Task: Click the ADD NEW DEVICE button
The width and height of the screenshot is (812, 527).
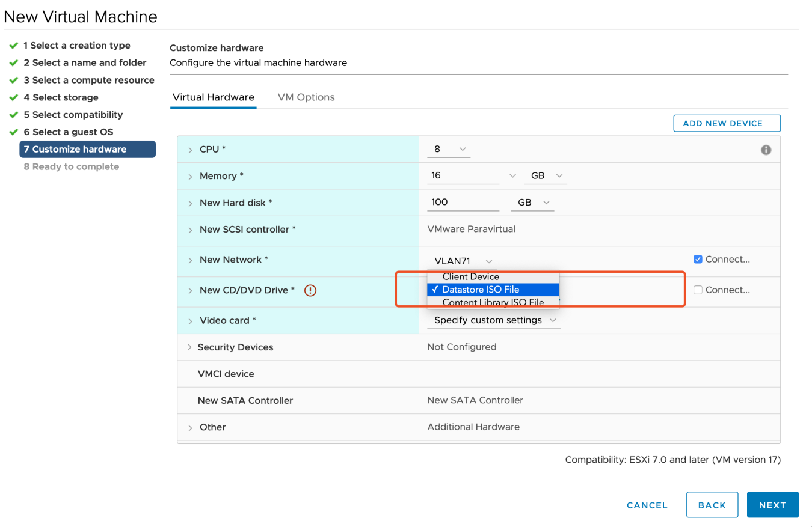Action: coord(727,123)
